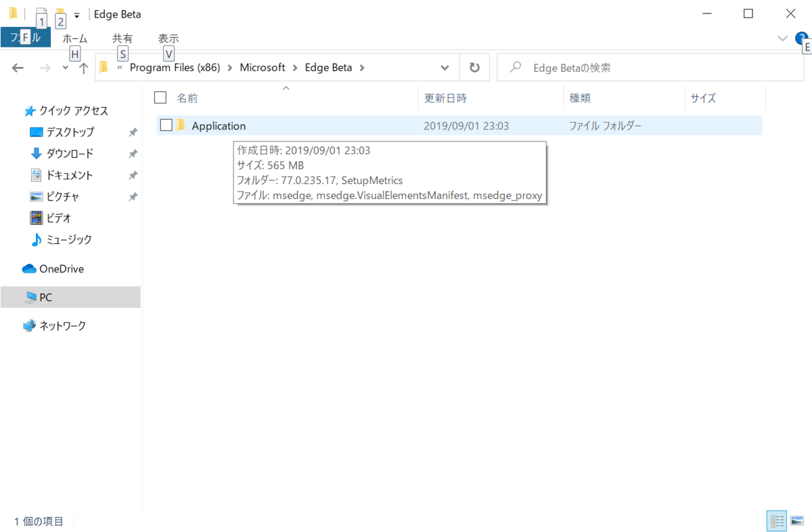The width and height of the screenshot is (812, 532).
Task: Select PC in navigation pane
Action: 70,297
